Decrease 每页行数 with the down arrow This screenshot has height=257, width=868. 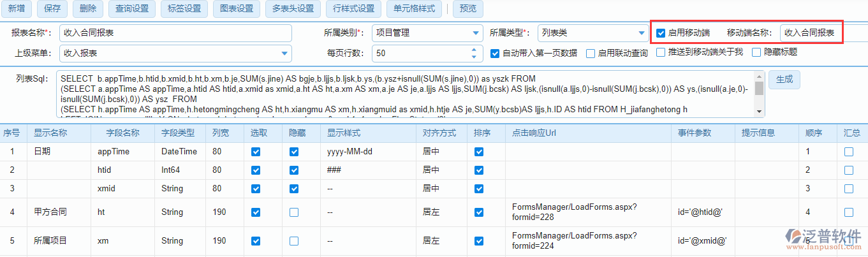point(474,57)
